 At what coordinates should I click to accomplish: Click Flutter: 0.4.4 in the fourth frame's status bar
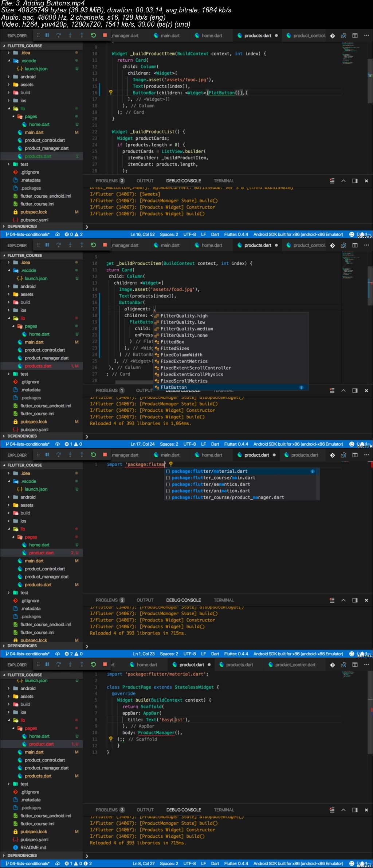click(236, 864)
